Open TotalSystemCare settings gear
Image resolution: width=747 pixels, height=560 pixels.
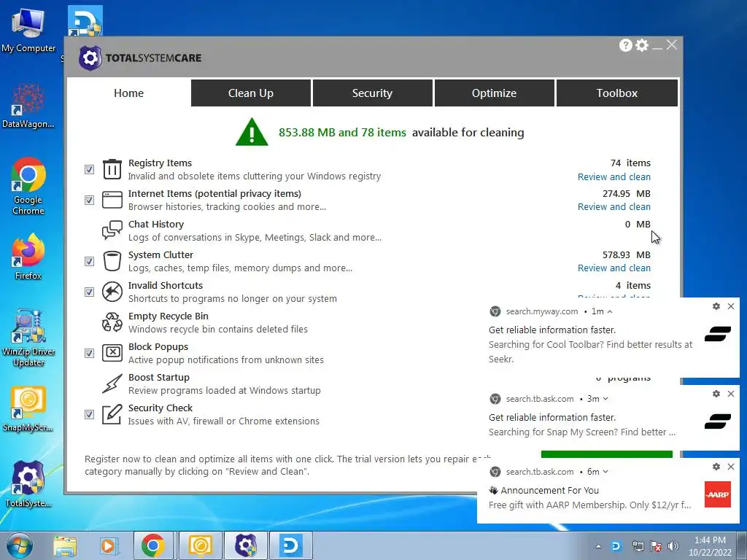coord(642,45)
